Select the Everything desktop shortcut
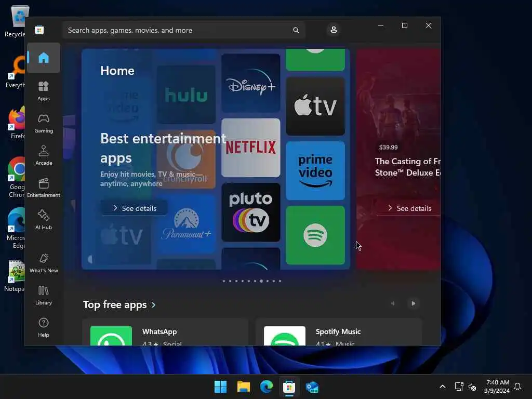532x399 pixels. (x=15, y=72)
